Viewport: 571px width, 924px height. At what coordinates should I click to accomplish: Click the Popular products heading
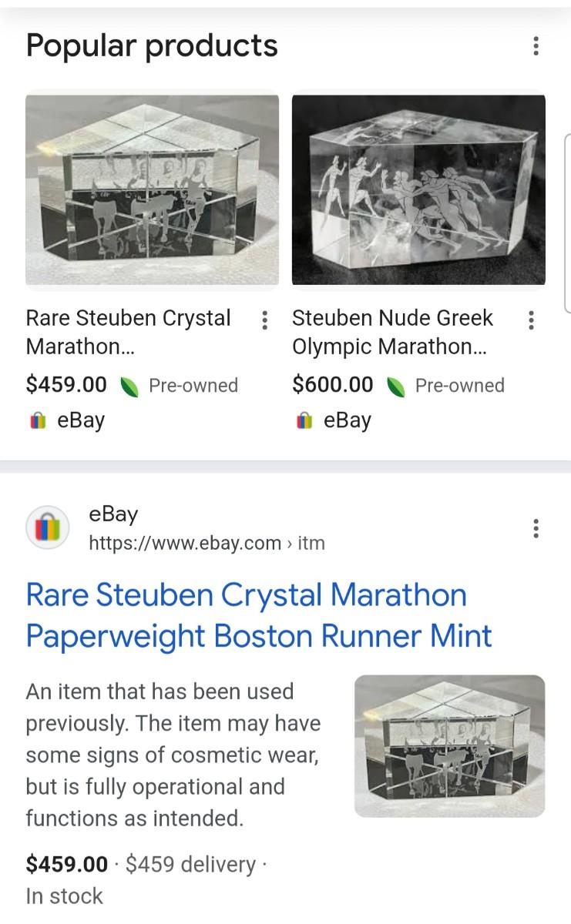pos(152,46)
